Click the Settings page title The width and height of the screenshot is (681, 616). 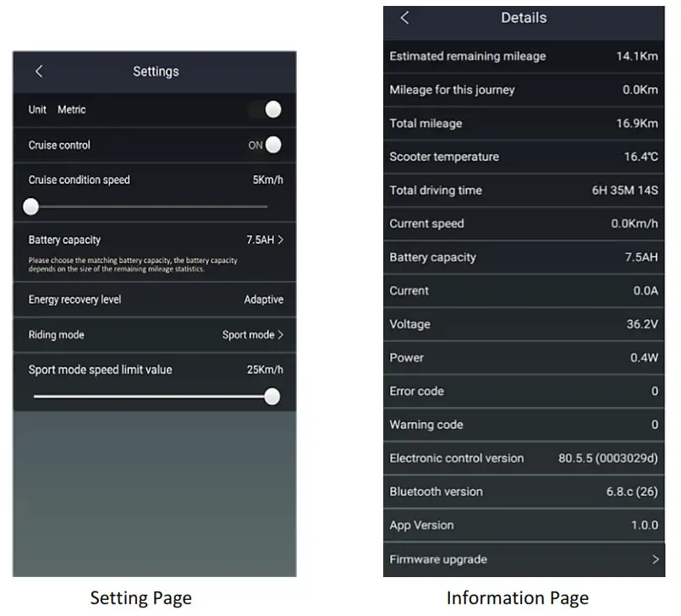click(156, 71)
